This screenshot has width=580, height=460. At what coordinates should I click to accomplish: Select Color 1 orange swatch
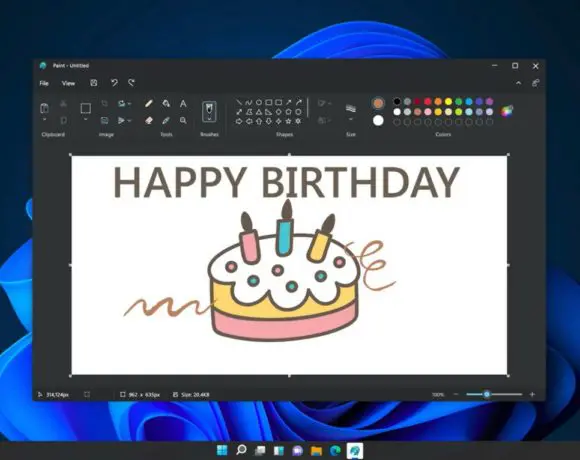pos(378,103)
